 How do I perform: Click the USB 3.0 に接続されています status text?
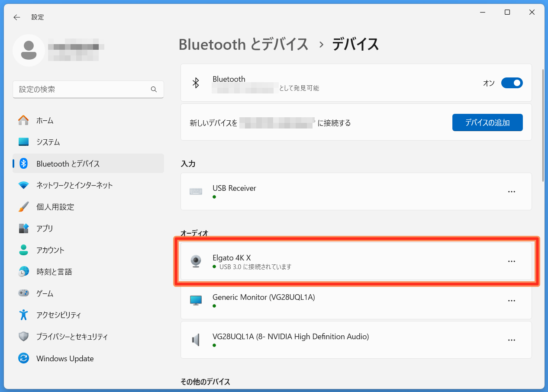(255, 267)
